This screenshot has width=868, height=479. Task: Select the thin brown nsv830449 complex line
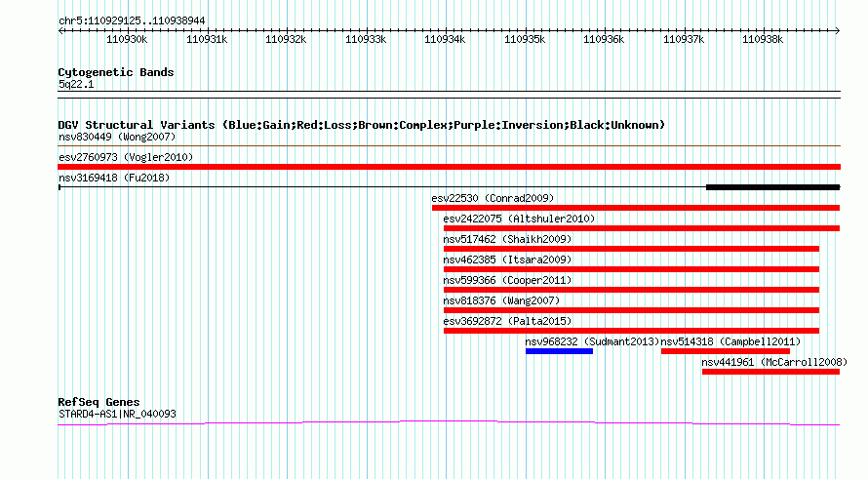point(449,146)
